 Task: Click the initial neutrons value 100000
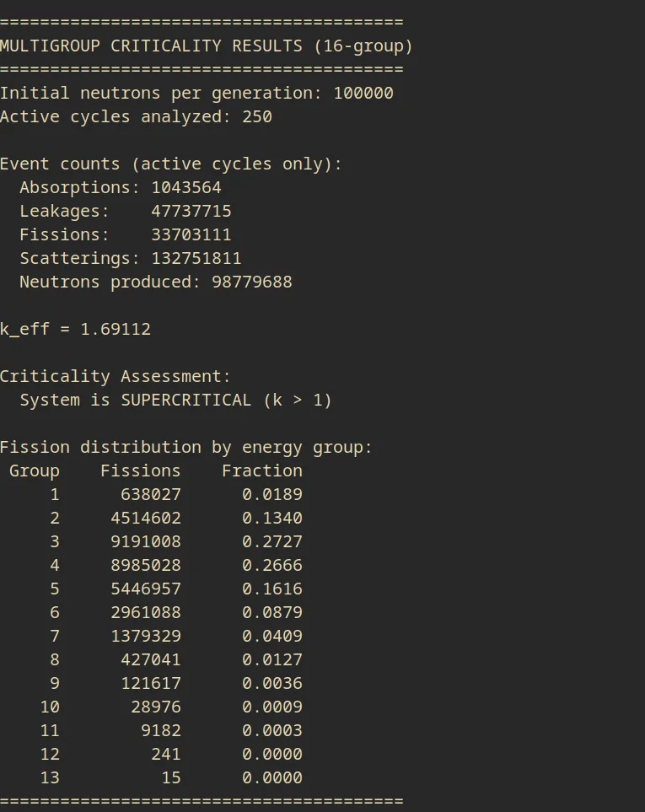coord(363,94)
